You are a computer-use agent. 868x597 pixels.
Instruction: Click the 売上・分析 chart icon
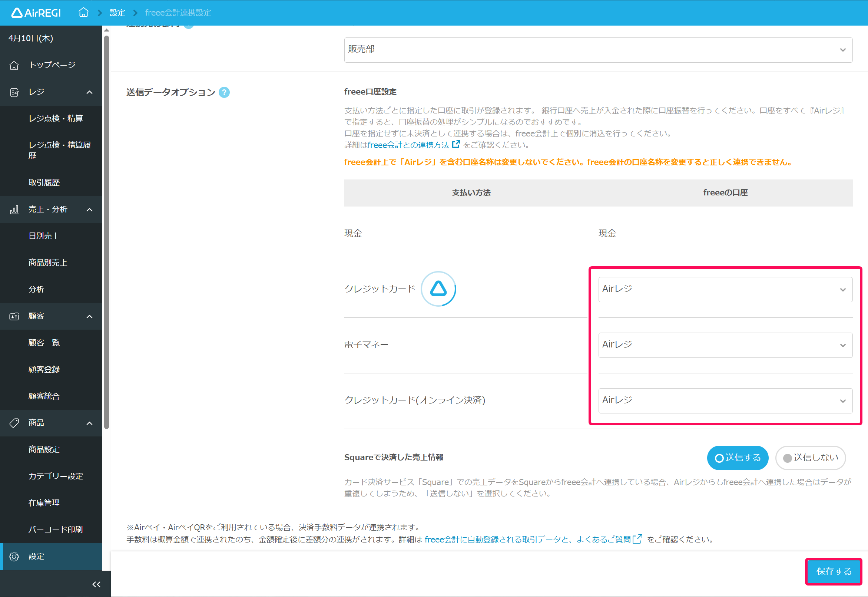point(14,210)
